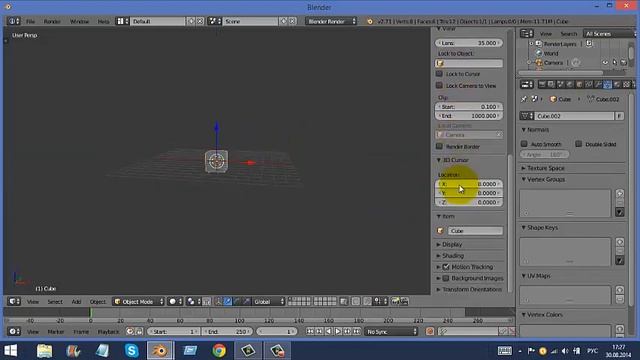
Task: Launch Chrome from the taskbar
Action: click(x=219, y=351)
